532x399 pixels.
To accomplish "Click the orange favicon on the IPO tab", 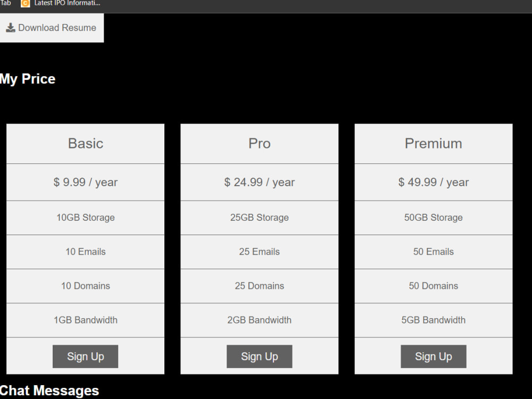I will [x=26, y=3].
